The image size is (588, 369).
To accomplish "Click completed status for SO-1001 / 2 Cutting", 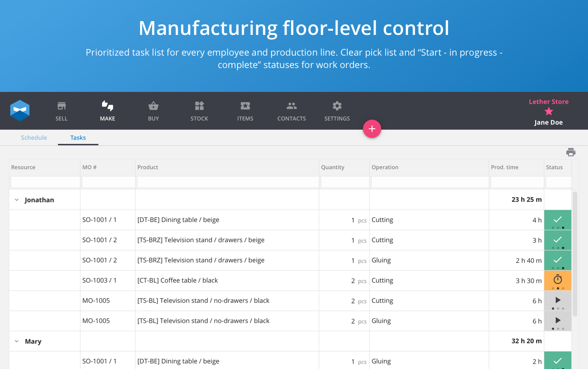I will coord(558,240).
